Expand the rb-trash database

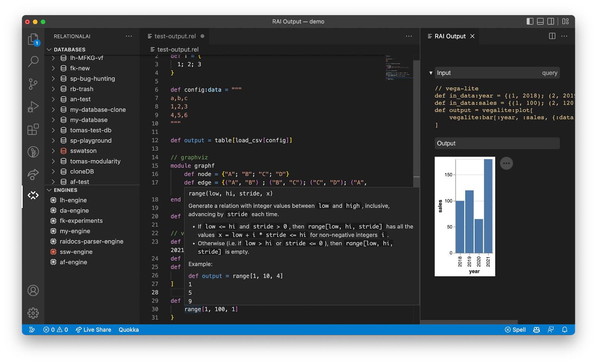[53, 89]
